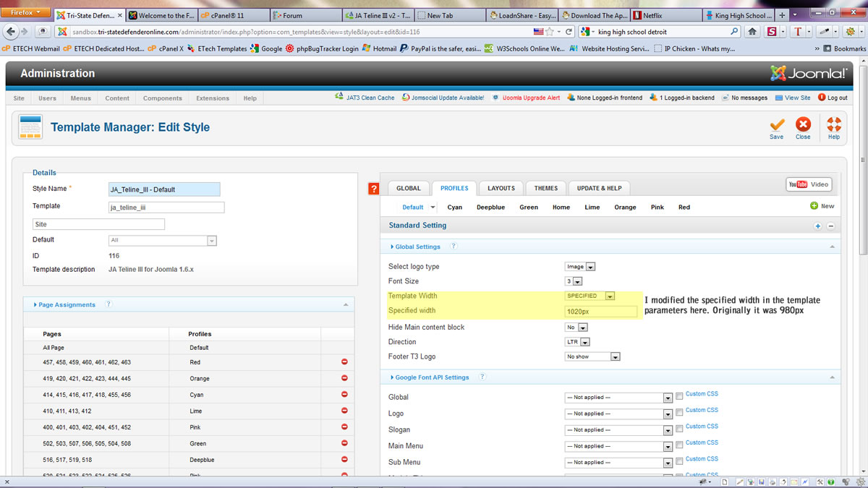Click the green New profile icon
The width and height of the screenshot is (868, 488).
814,206
